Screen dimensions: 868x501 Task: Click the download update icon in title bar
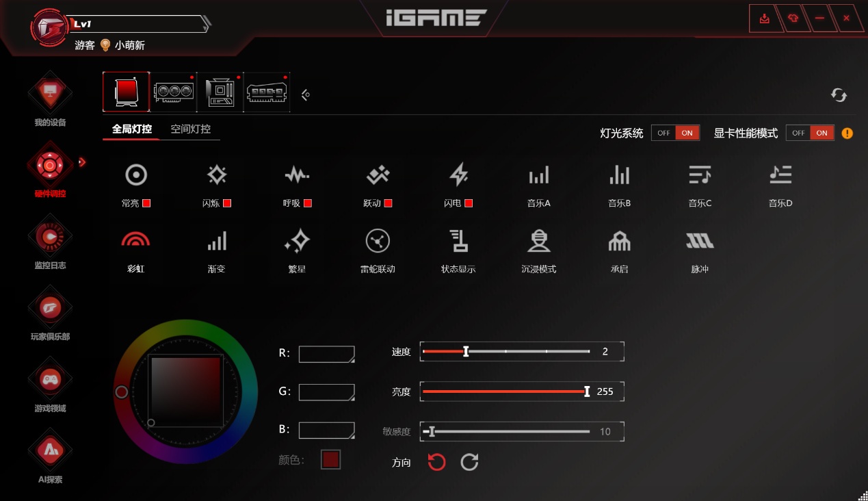point(765,18)
